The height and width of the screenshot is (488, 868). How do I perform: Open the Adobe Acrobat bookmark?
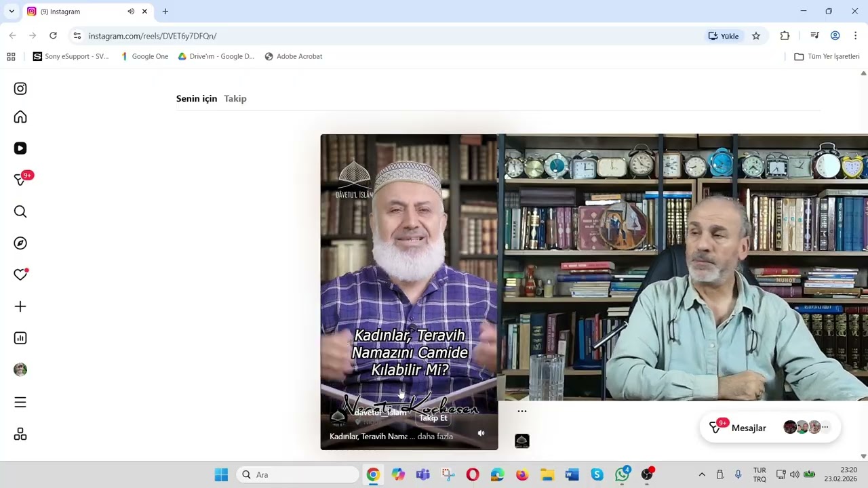click(294, 56)
